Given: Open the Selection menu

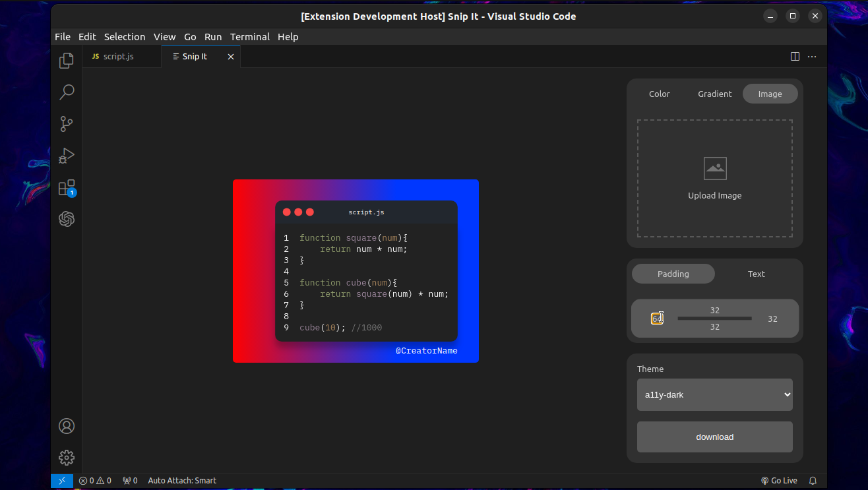Looking at the screenshot, I should (125, 37).
